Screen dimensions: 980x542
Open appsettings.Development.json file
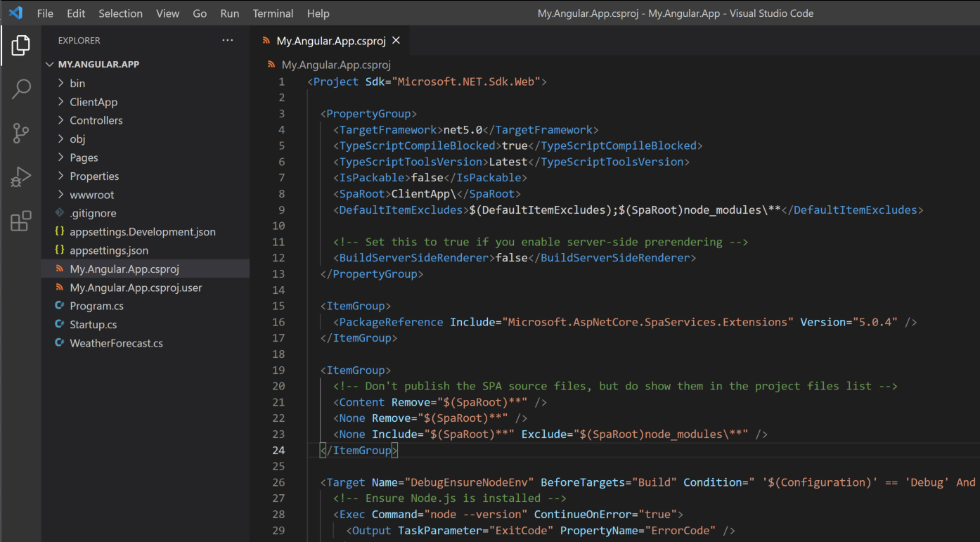point(142,232)
